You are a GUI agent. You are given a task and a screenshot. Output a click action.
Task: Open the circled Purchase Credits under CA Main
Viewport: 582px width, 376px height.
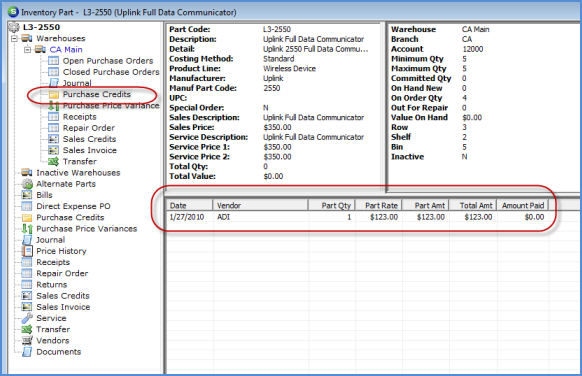click(97, 94)
